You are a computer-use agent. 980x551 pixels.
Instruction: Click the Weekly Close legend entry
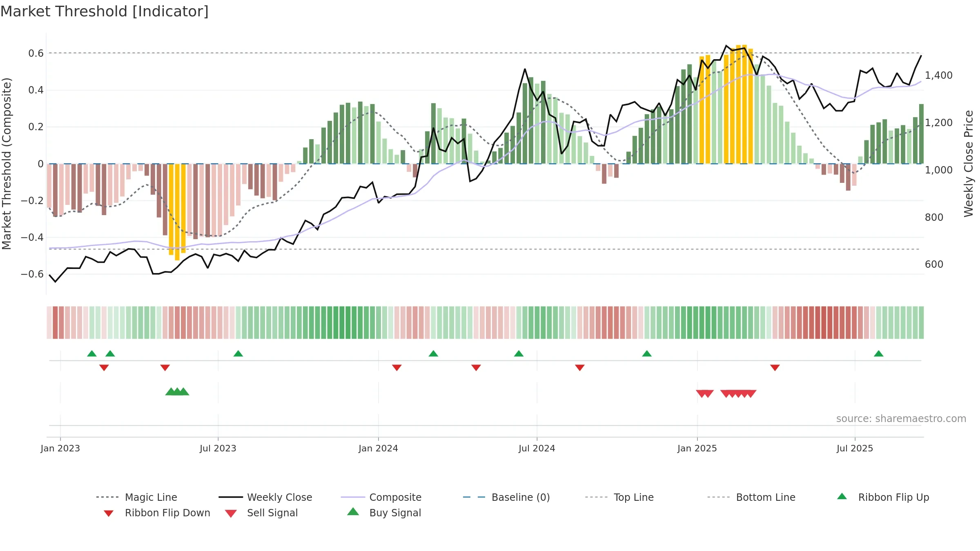[x=265, y=497]
